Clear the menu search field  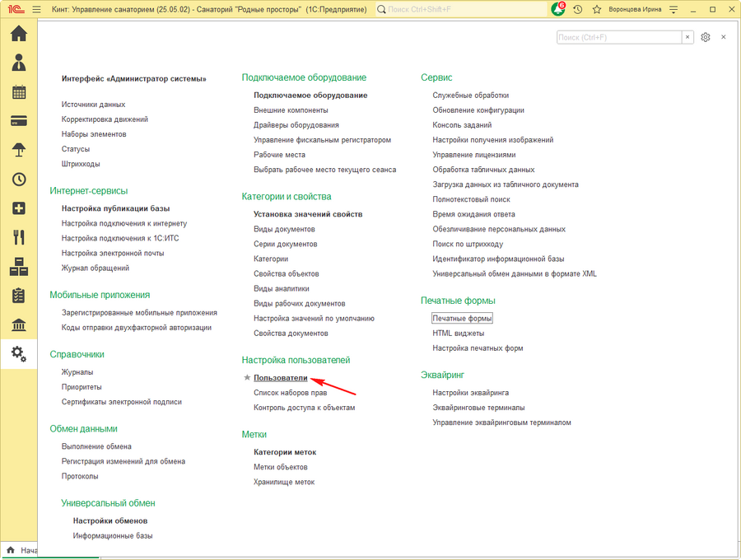coord(687,37)
